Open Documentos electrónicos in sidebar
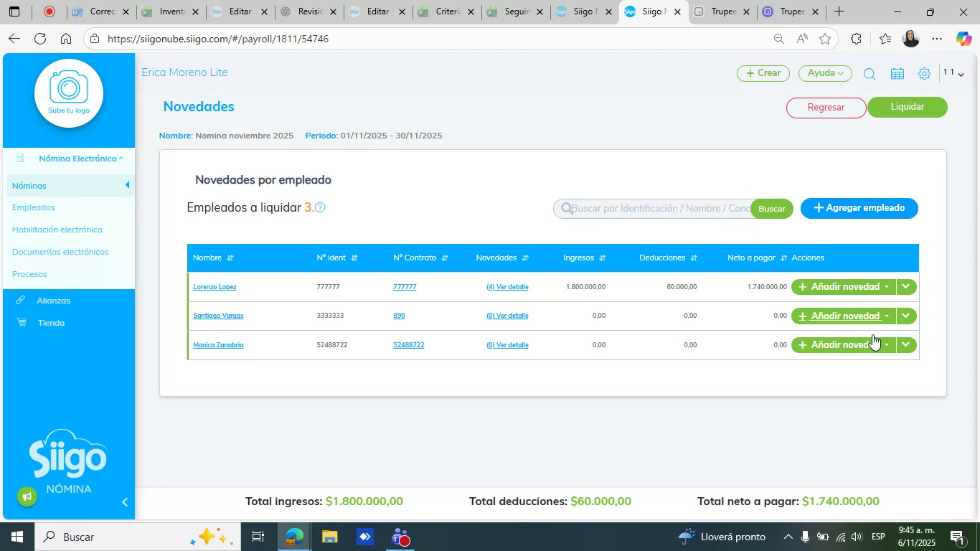 60,252
